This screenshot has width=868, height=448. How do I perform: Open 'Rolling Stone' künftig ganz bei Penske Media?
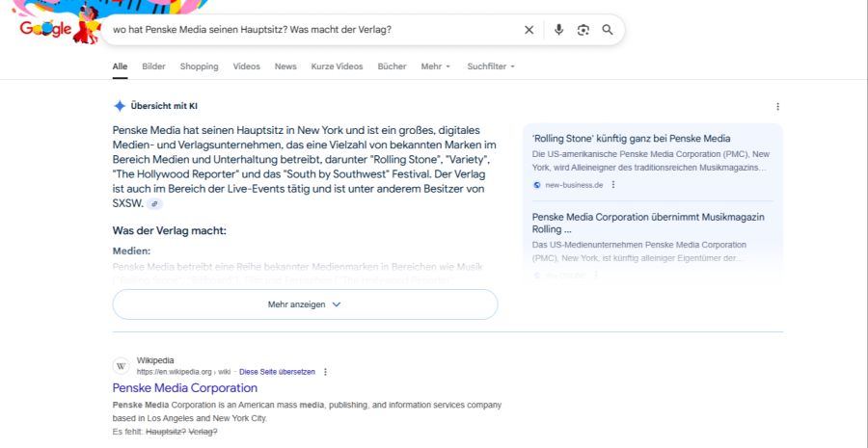pyautogui.click(x=631, y=139)
